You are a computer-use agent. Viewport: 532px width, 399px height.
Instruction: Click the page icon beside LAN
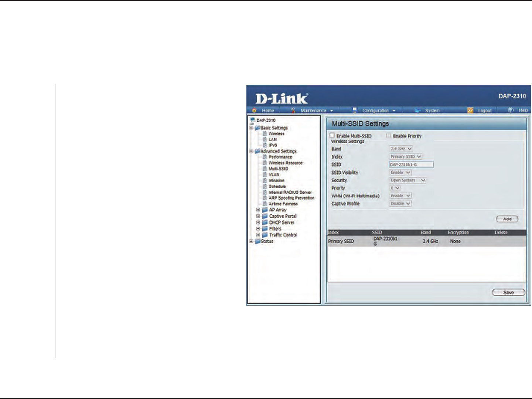coord(265,139)
